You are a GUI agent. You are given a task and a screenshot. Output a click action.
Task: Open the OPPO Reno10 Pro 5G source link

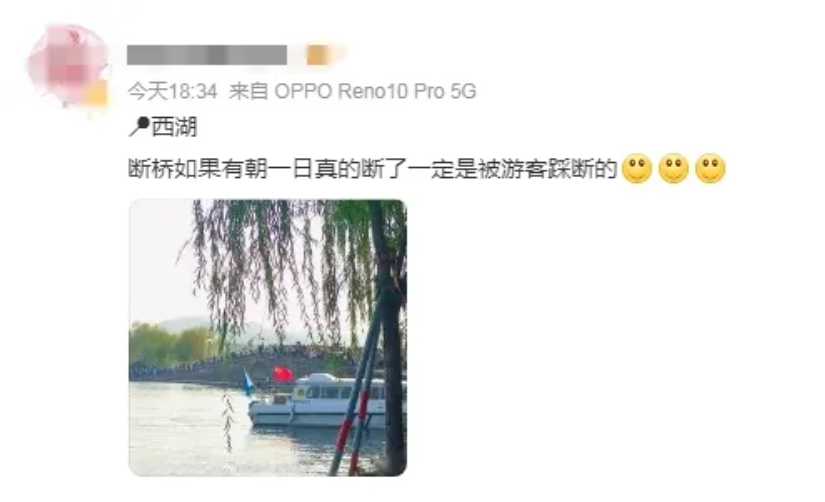point(375,92)
